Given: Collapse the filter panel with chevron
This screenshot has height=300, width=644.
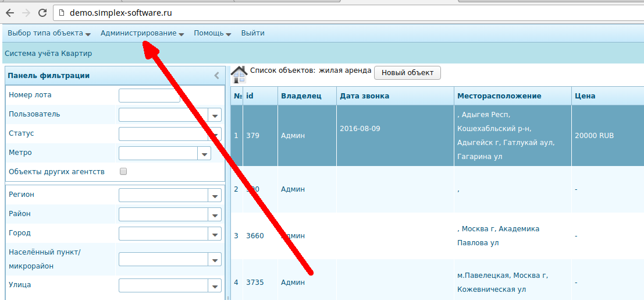Looking at the screenshot, I should coord(216,75).
